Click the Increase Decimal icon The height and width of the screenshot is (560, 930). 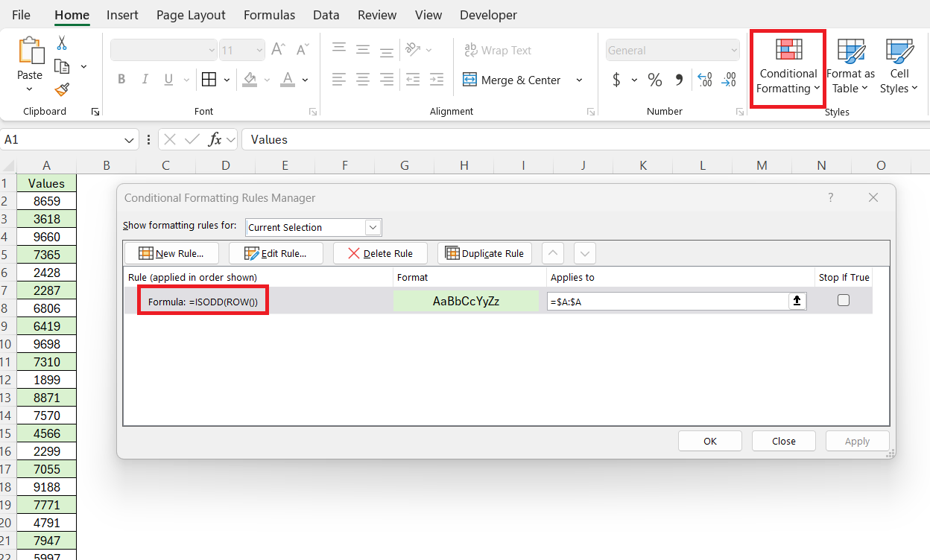(704, 79)
